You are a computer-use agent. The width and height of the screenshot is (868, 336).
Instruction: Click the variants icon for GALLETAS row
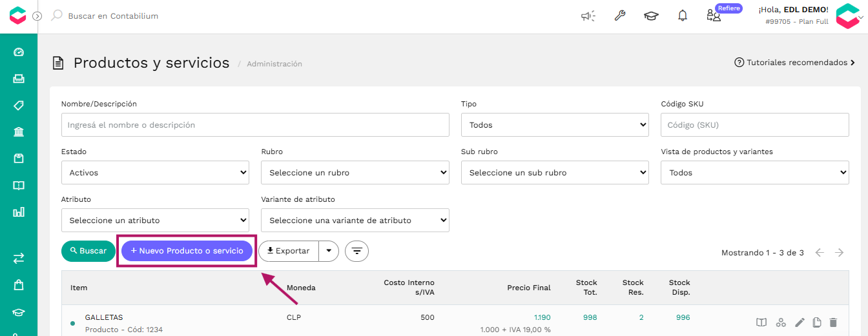pos(781,322)
